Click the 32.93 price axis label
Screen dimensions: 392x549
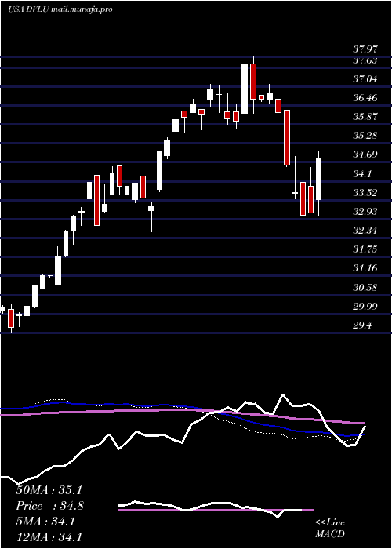click(x=365, y=212)
